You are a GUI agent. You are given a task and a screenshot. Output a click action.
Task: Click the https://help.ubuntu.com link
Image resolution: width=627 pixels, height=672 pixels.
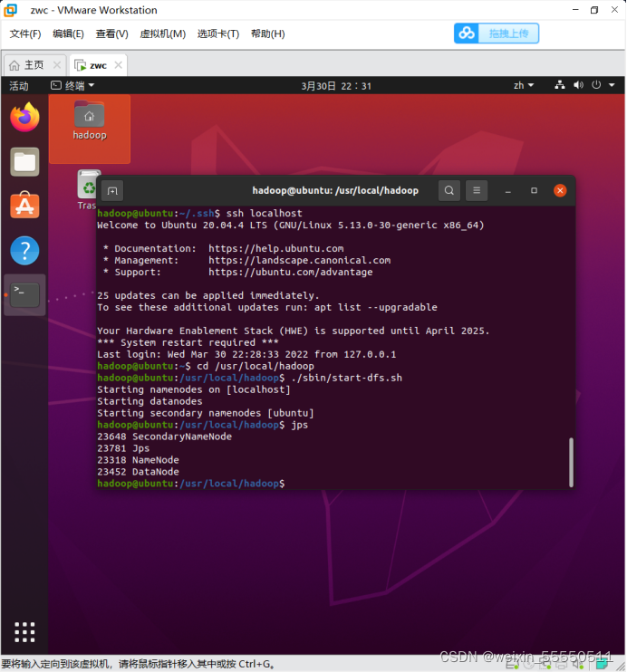coord(275,248)
